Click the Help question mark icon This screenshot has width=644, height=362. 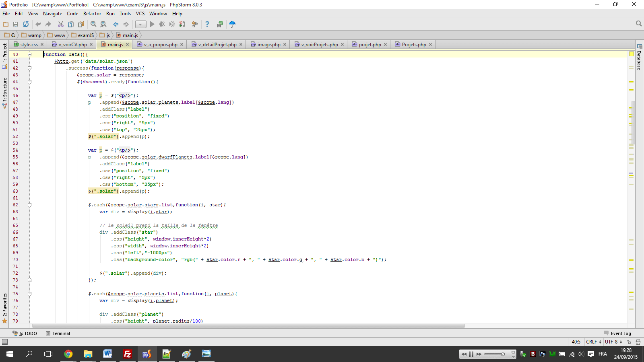tap(207, 24)
